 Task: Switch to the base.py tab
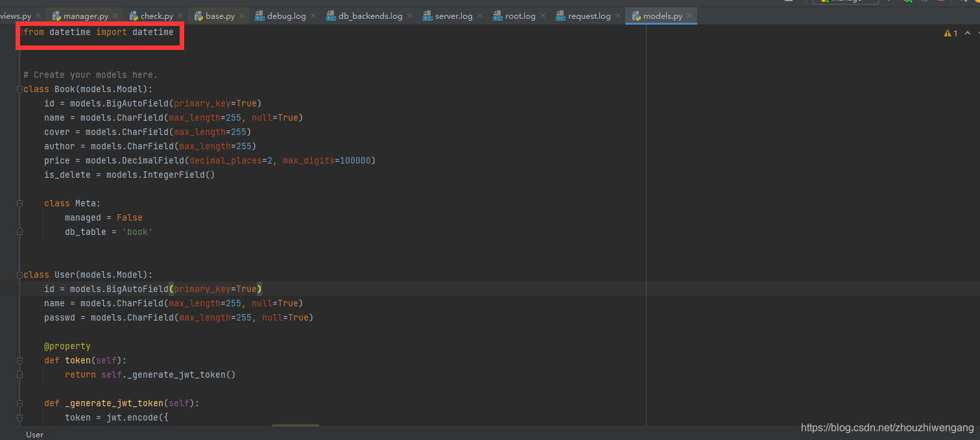219,15
